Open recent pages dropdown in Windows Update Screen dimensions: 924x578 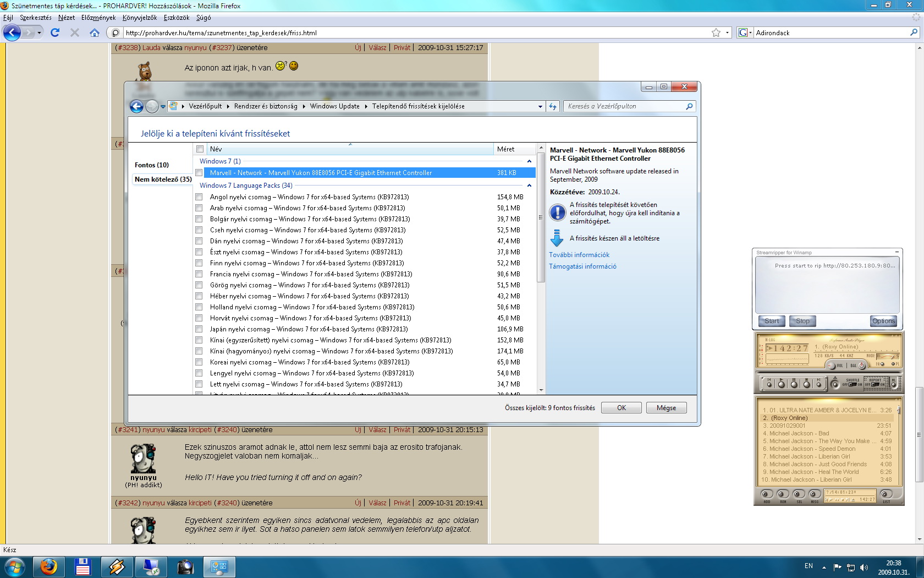point(163,107)
